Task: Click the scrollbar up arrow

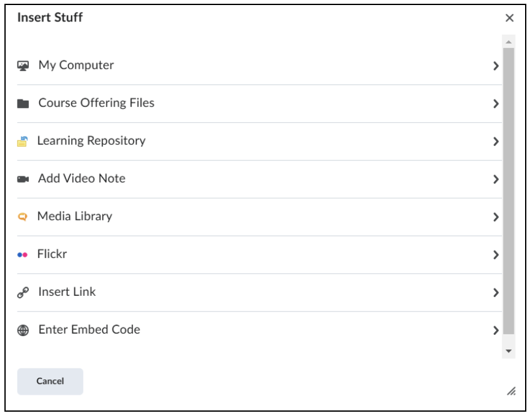Action: point(508,42)
